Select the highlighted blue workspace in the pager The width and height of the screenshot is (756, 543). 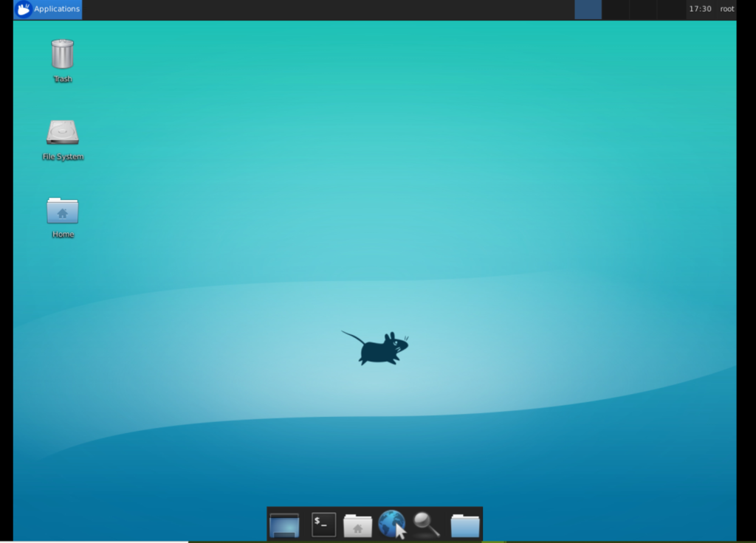tap(588, 9)
